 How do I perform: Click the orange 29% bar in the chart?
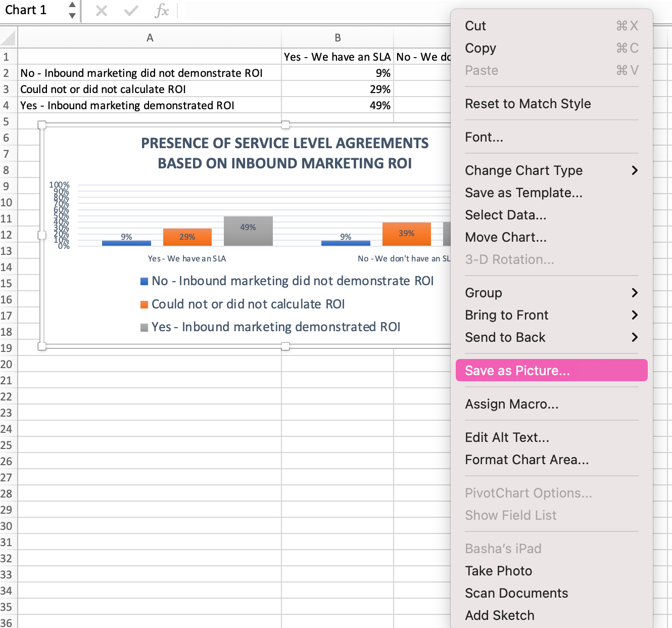(x=187, y=237)
